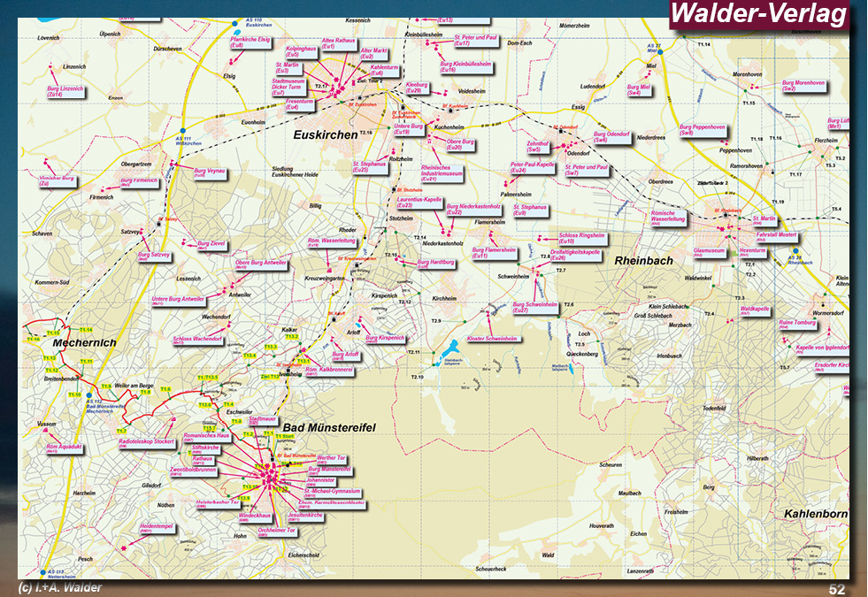Click the Walder-Verlag title banner
868x597 pixels.
click(758, 14)
